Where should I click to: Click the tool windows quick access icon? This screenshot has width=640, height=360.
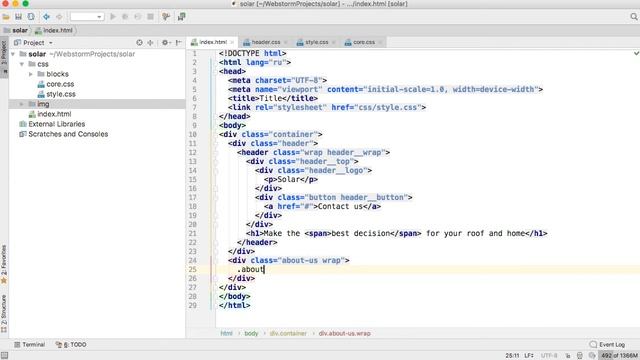point(4,356)
